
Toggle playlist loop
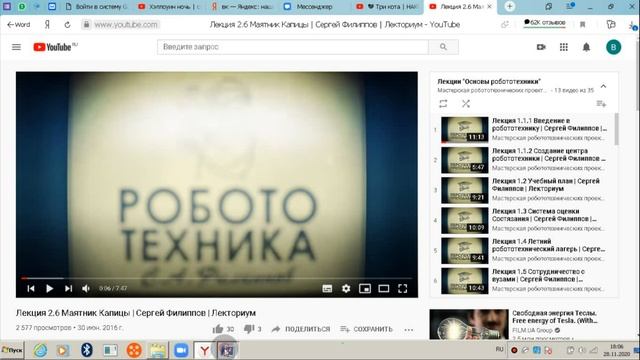443,104
